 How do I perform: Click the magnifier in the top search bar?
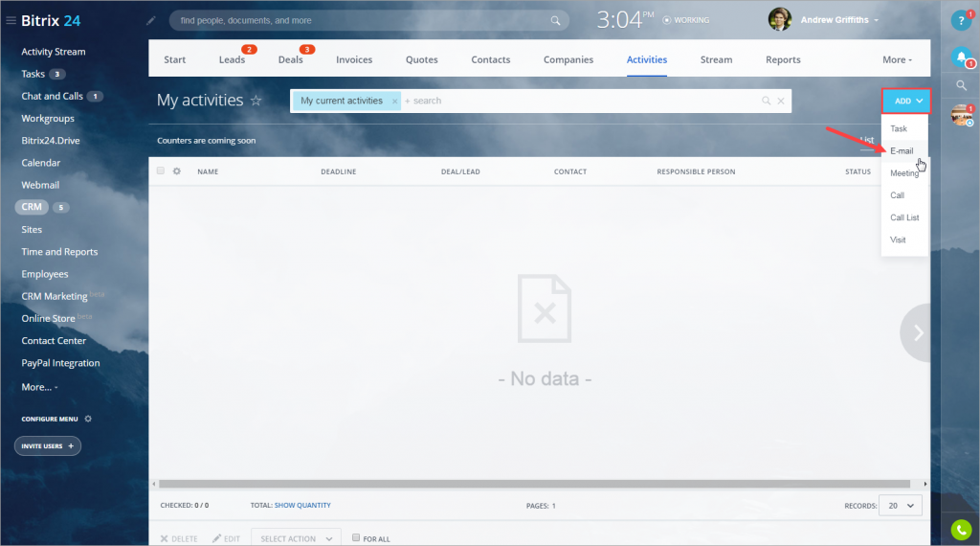pos(555,21)
